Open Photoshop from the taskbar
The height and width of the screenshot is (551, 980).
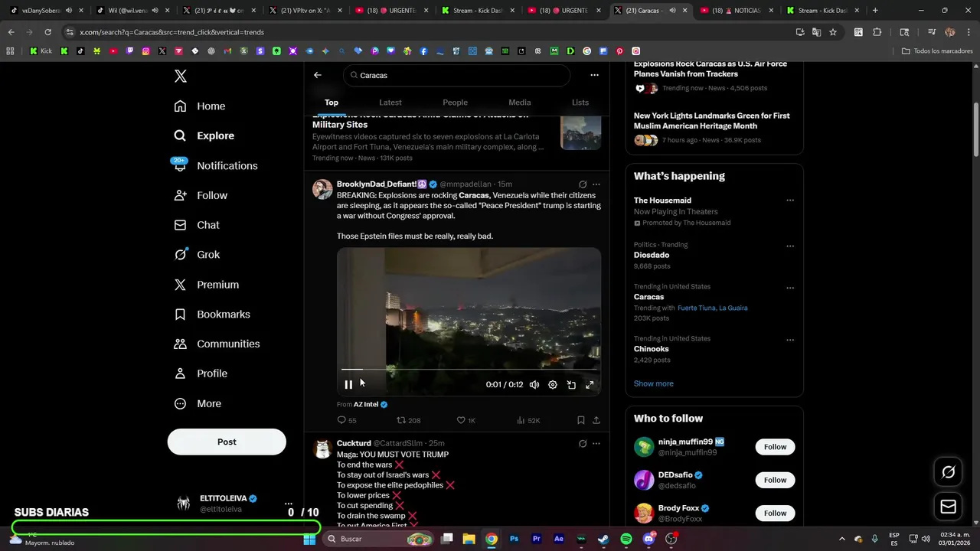(514, 539)
